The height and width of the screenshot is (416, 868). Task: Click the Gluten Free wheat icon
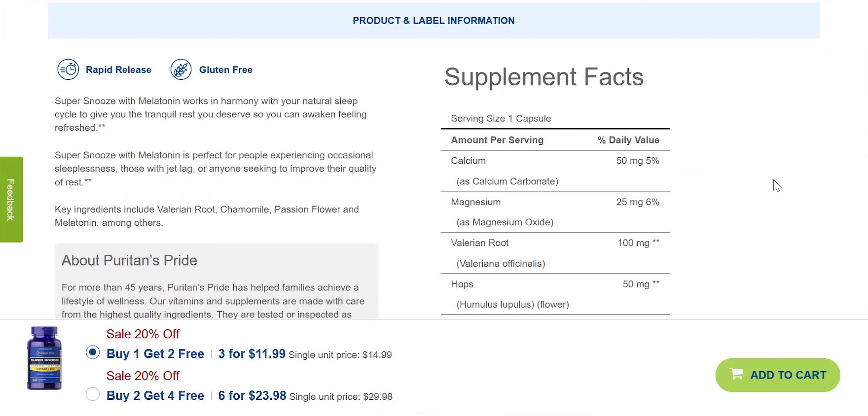point(181,69)
